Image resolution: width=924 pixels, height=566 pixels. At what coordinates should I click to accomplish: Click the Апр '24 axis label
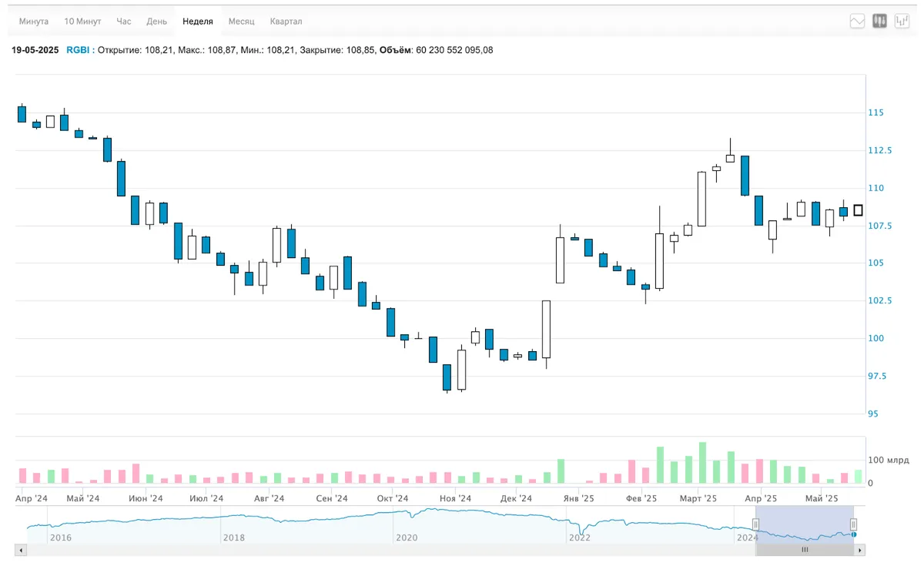32,498
